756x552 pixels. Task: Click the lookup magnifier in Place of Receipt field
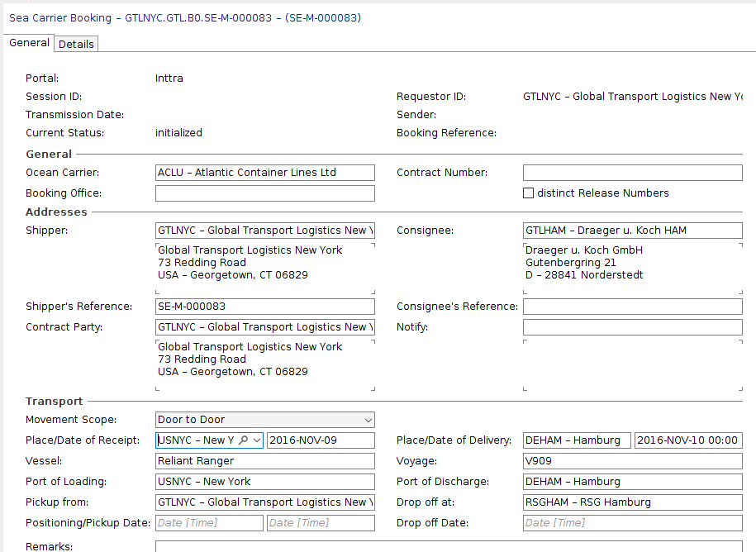(x=243, y=440)
